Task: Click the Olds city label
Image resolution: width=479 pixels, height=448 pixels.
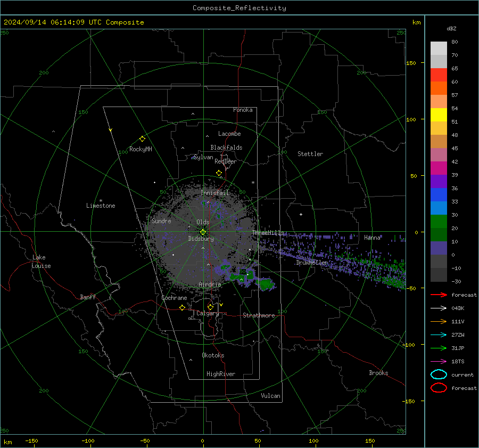Action: coord(203,222)
